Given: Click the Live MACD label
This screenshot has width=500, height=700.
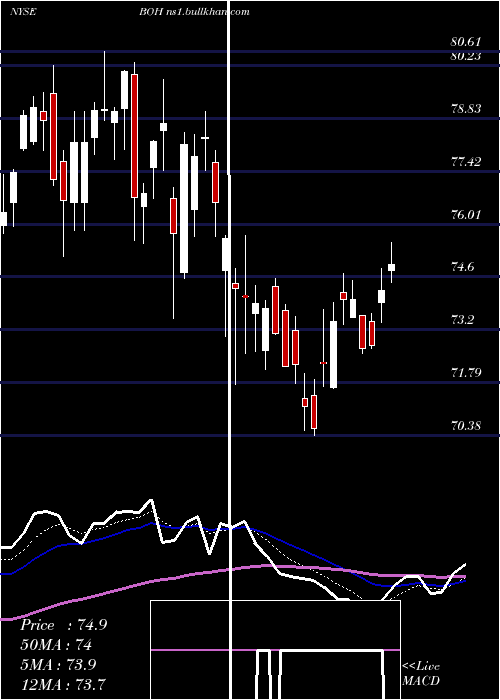Looking at the screenshot, I should tap(421, 673).
